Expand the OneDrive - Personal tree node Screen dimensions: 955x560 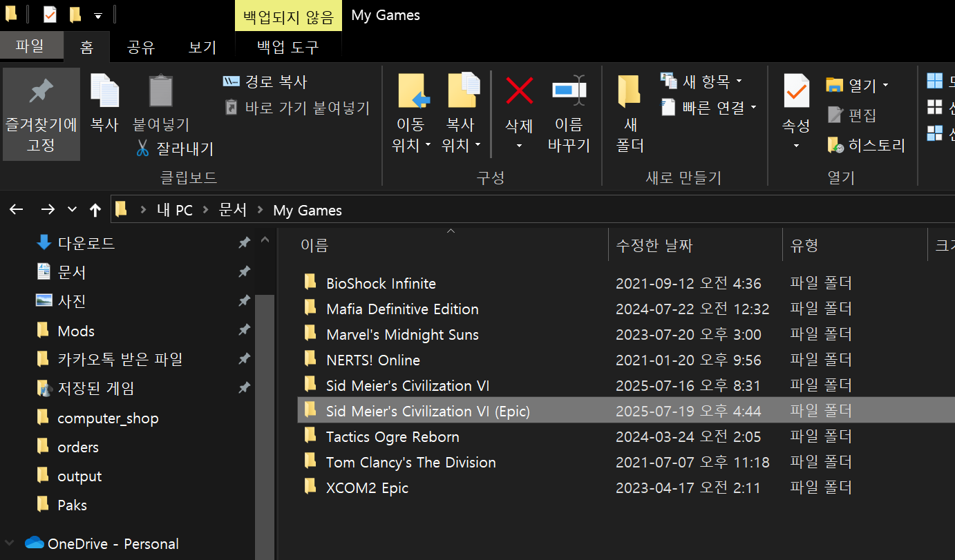(9, 543)
